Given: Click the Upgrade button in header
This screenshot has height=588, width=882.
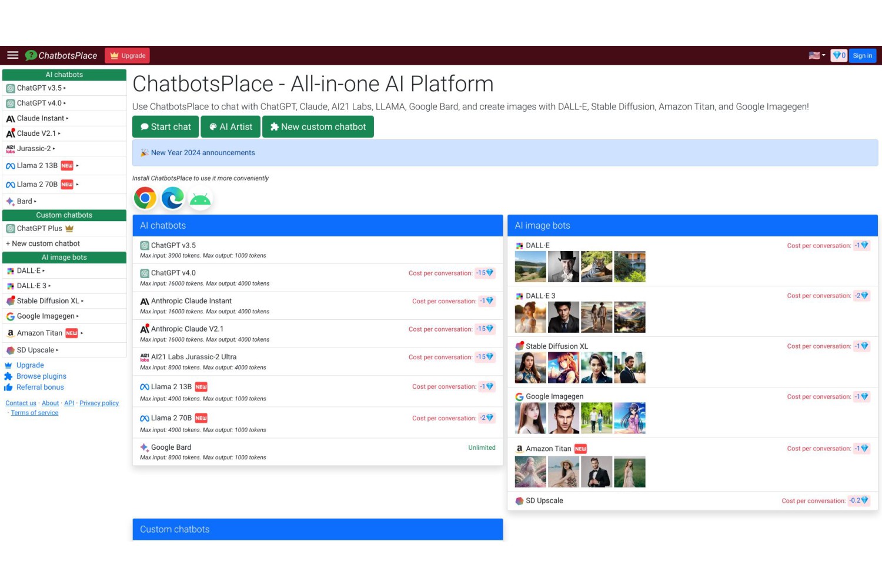Looking at the screenshot, I should tap(128, 55).
